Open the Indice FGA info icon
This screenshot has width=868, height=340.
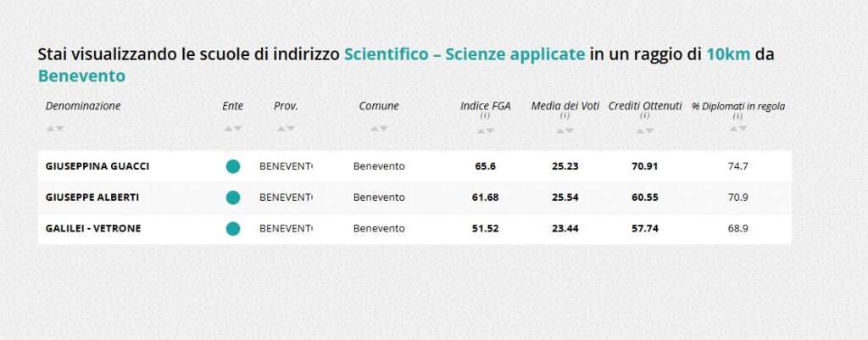[x=486, y=115]
